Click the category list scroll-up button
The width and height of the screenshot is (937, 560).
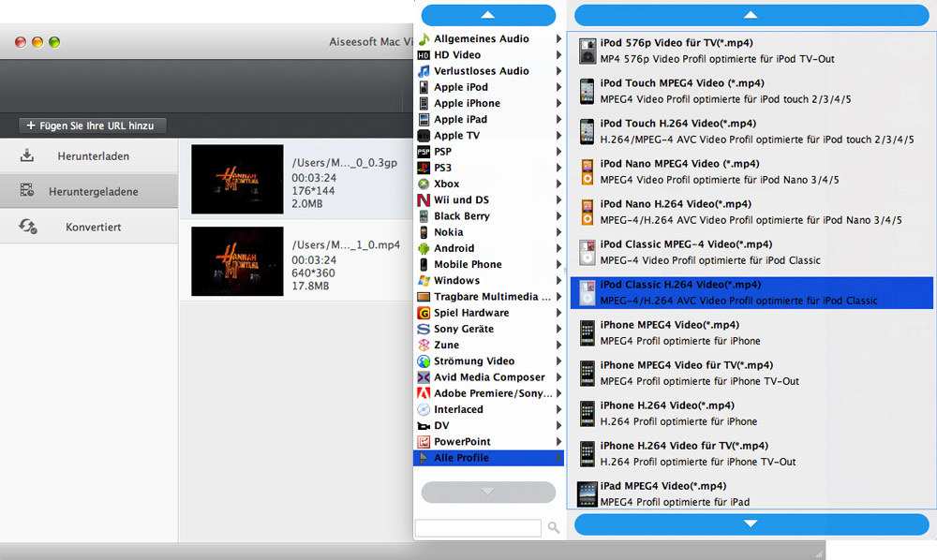pos(488,15)
